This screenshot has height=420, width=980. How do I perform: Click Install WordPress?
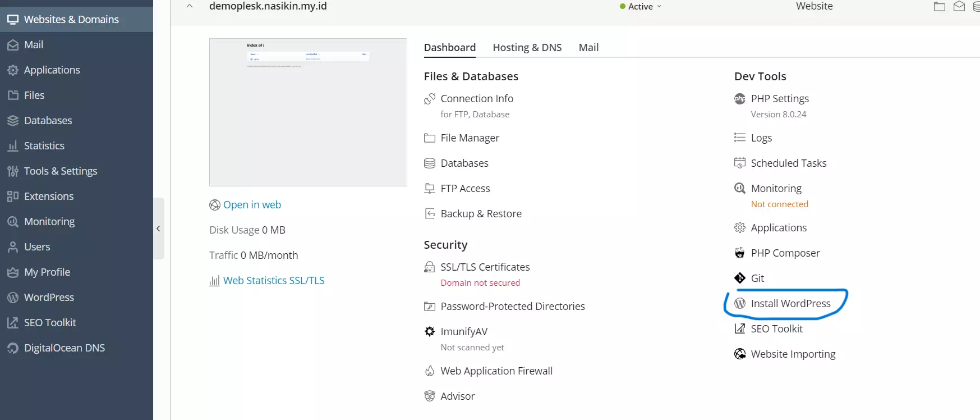[790, 304]
